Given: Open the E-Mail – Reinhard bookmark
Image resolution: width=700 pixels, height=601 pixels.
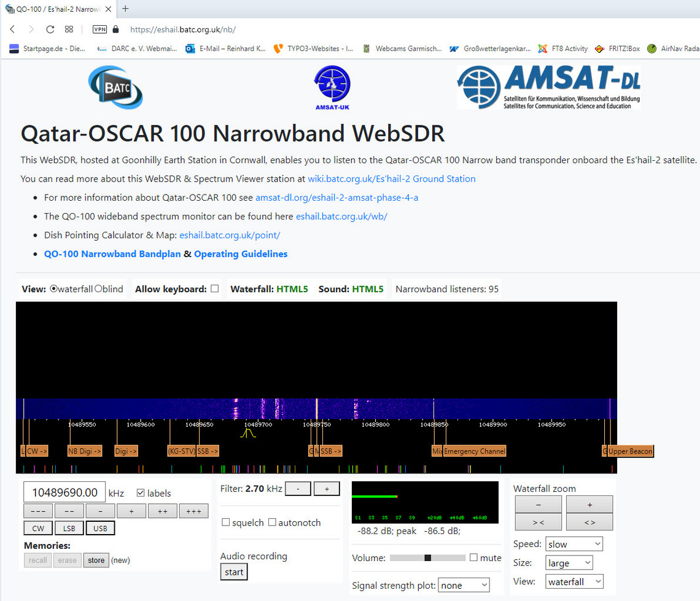Looking at the screenshot, I should tap(225, 48).
